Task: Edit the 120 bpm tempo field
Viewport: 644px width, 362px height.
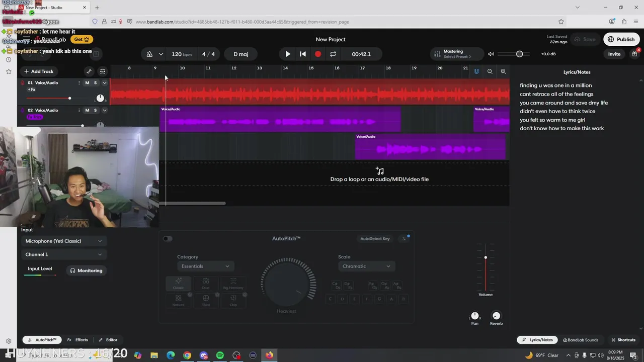Action: click(182, 54)
